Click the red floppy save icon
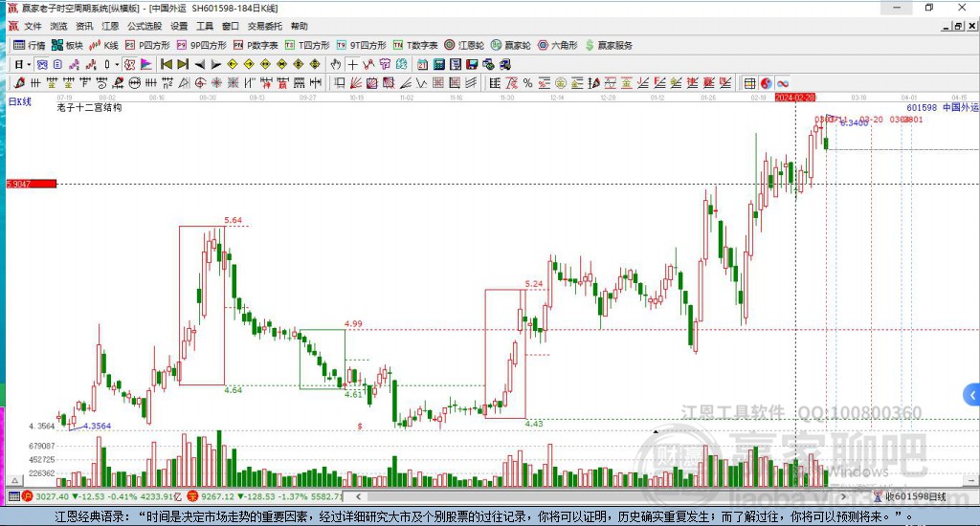The height and width of the screenshot is (526, 980). (x=472, y=64)
